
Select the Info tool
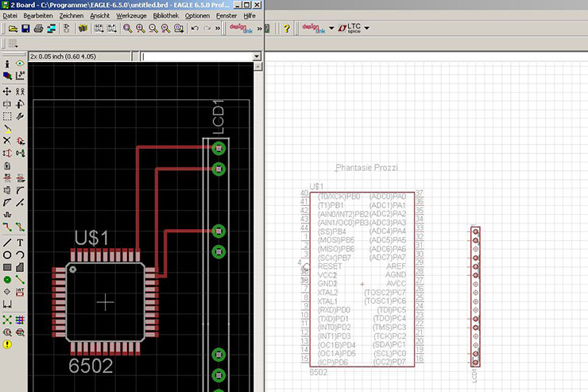click(7, 64)
